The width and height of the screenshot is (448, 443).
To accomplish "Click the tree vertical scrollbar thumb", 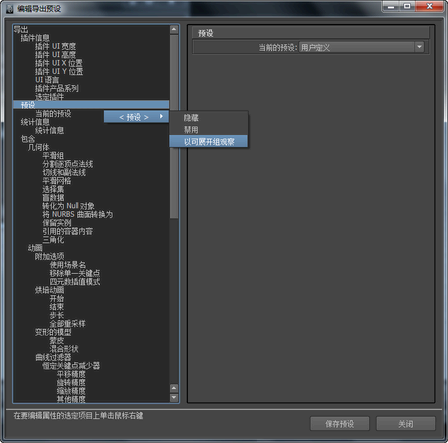I will (174, 127).
